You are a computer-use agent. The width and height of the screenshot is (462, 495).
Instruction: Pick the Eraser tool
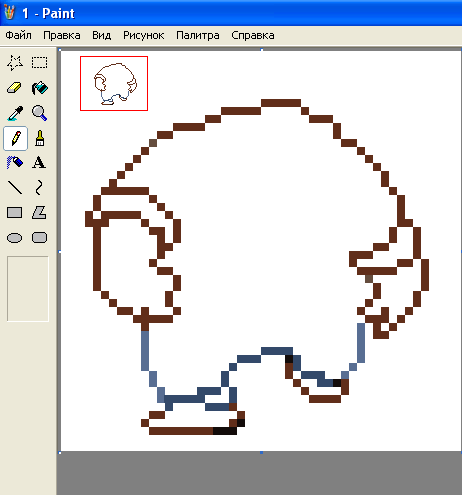pyautogui.click(x=15, y=88)
